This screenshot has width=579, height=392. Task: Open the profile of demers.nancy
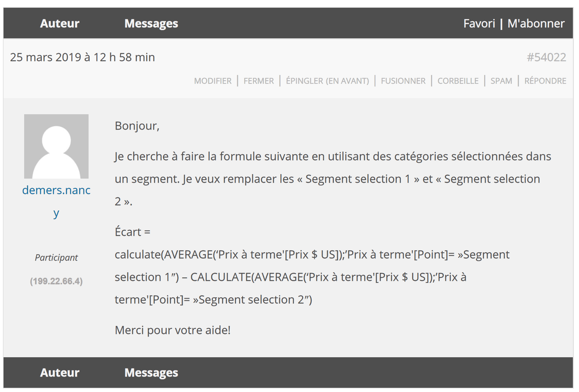[x=56, y=190]
